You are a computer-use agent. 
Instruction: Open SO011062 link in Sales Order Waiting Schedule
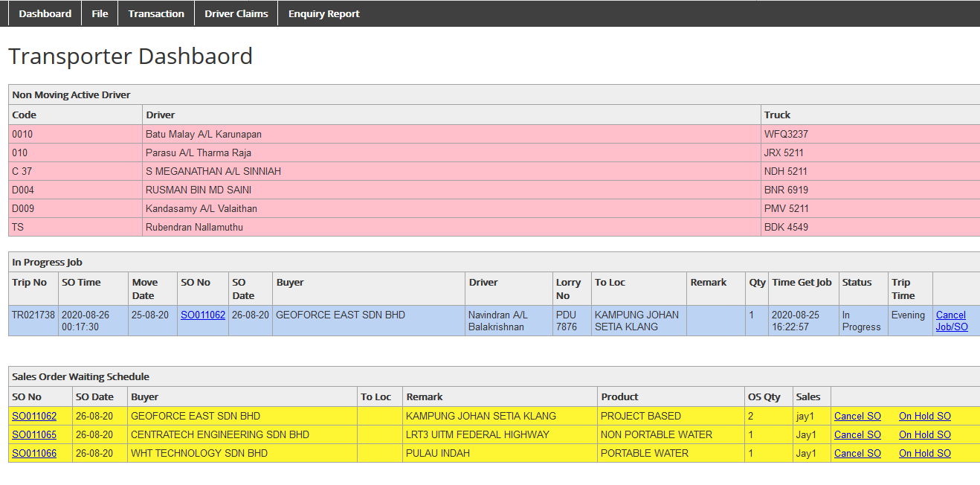[x=34, y=416]
